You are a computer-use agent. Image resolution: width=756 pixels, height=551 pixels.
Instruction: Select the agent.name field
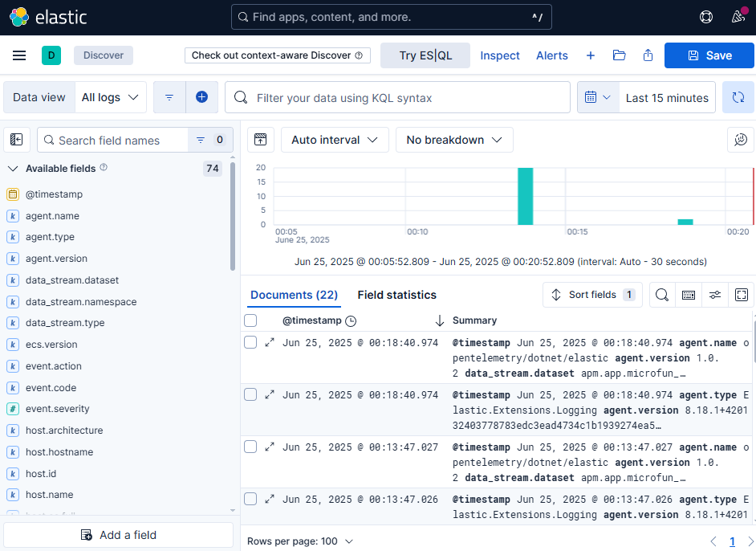52,216
